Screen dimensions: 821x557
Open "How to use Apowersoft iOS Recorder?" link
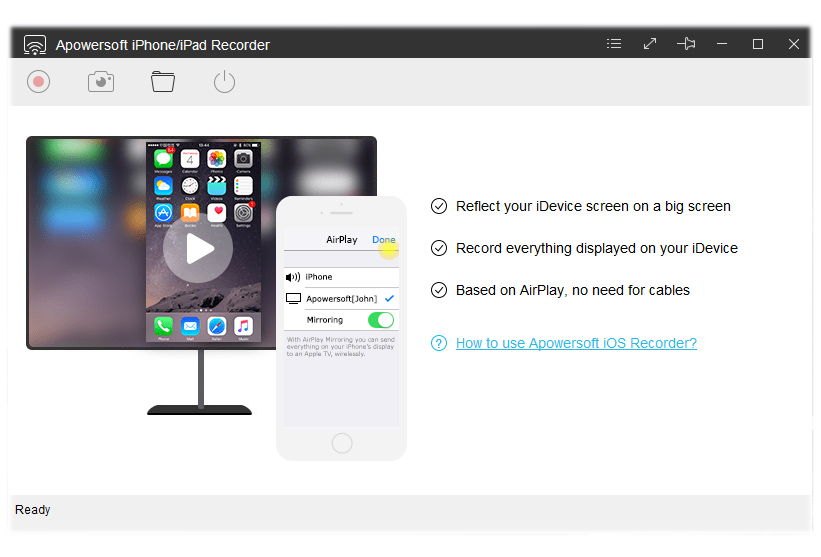tap(576, 343)
